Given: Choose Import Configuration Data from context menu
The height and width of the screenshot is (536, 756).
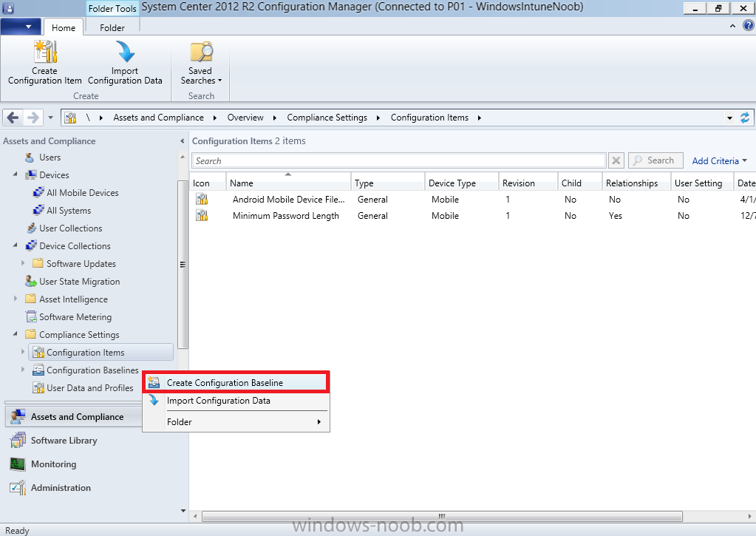Looking at the screenshot, I should (236, 401).
